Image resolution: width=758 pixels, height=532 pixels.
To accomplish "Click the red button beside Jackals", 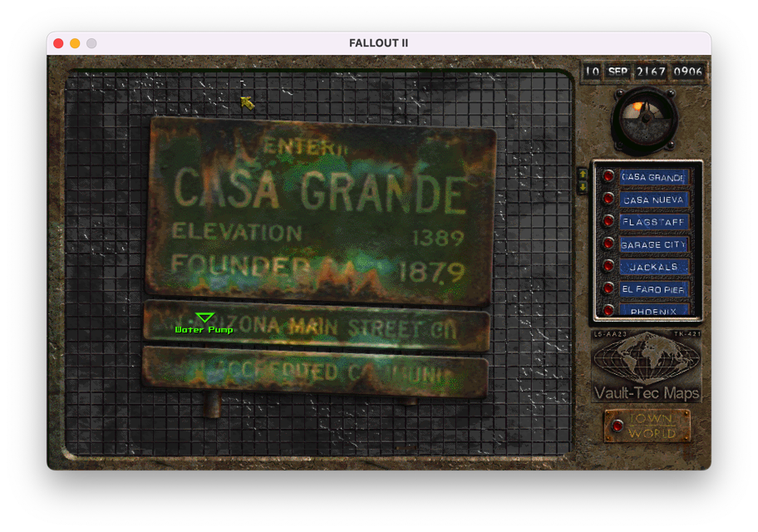I will click(608, 266).
